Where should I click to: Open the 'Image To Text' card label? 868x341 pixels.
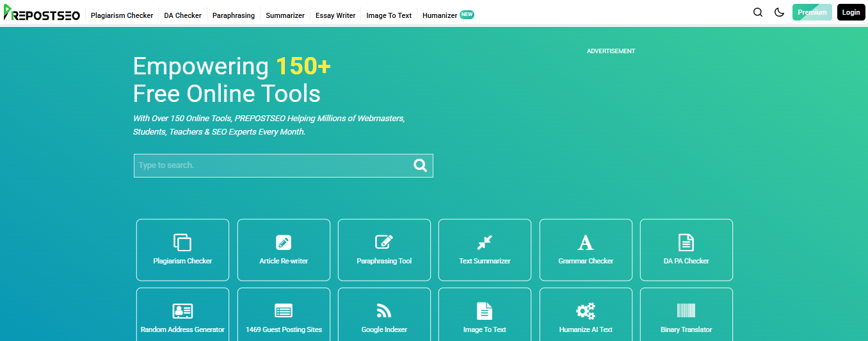pos(485,330)
